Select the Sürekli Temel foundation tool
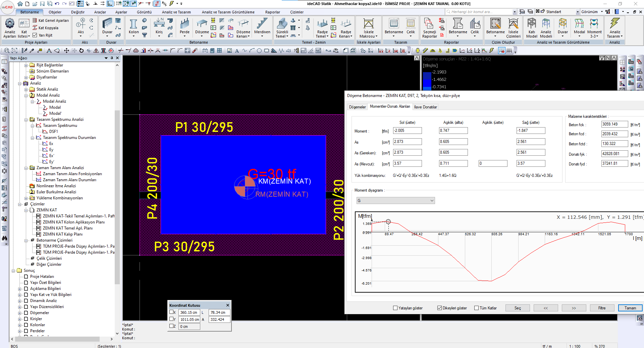This screenshot has width=644, height=348. (x=282, y=28)
